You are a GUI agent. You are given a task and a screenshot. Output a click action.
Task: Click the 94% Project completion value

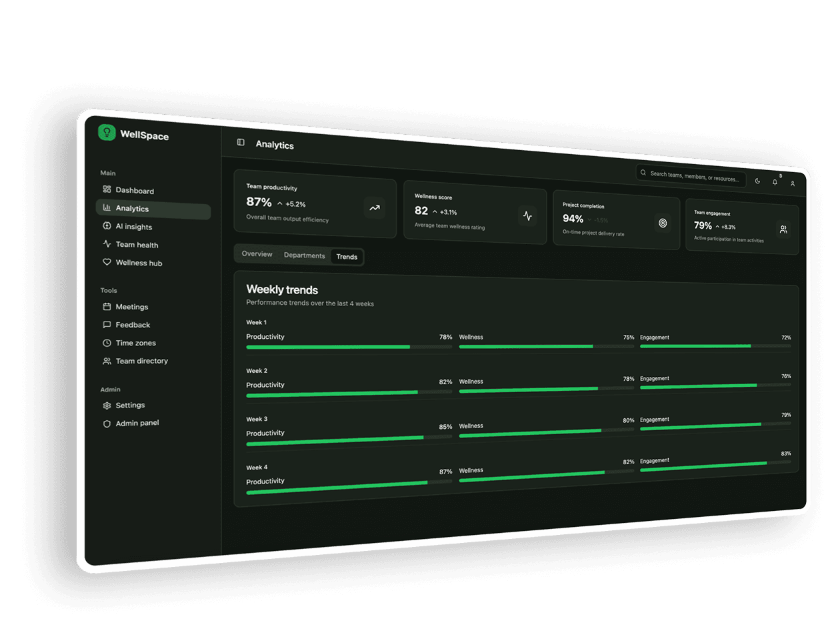(573, 219)
